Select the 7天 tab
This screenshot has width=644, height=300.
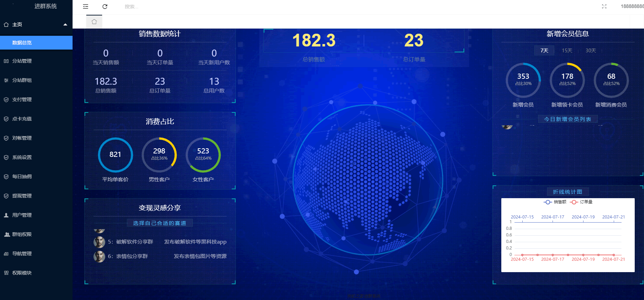(x=544, y=51)
